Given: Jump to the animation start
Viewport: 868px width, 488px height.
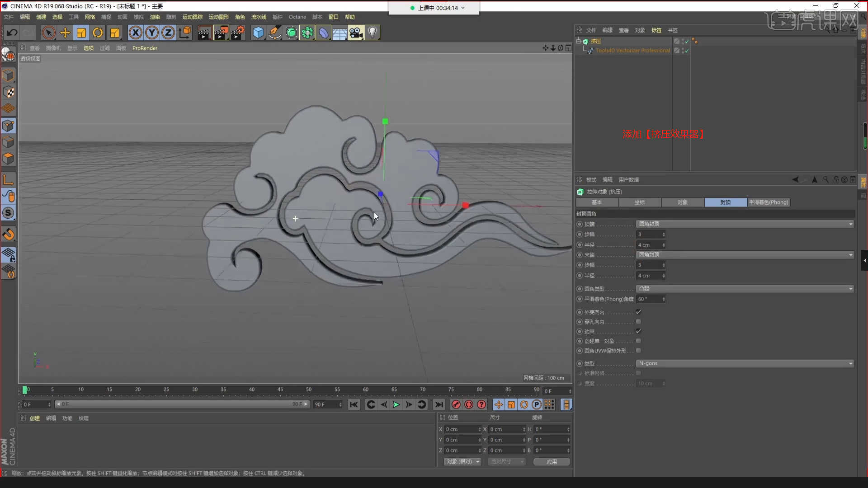Looking at the screenshot, I should point(354,404).
